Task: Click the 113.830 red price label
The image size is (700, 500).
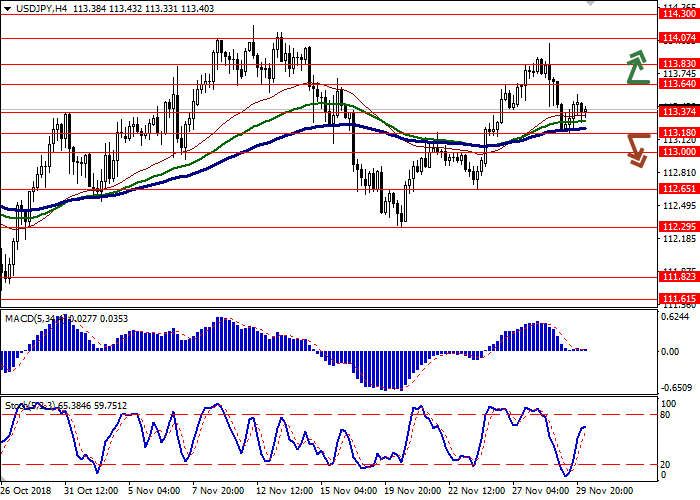Action: tap(679, 63)
